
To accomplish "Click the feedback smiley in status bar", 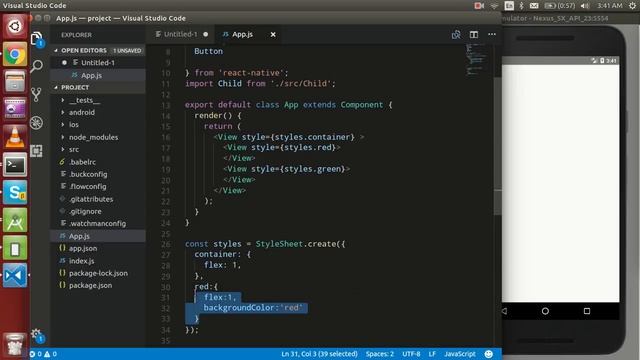I will 489,354.
